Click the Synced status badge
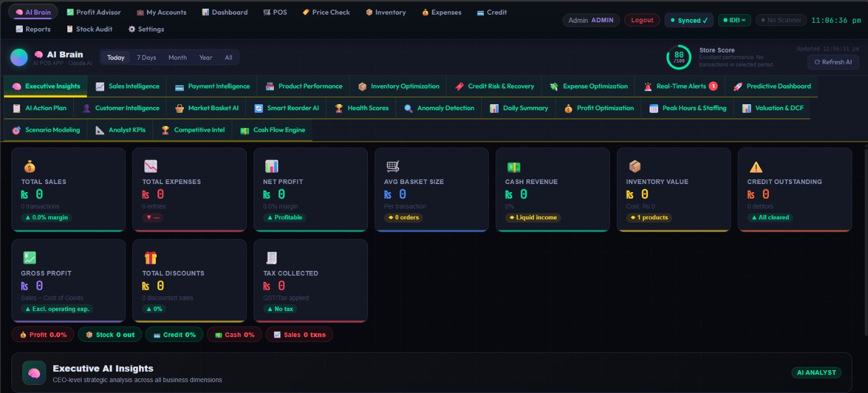This screenshot has width=868, height=393. point(689,20)
